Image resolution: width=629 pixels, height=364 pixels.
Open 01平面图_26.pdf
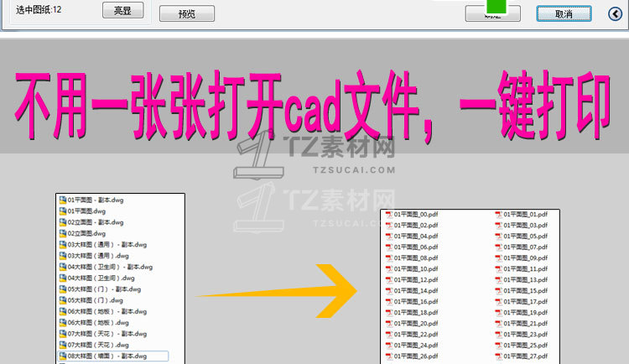[412, 356]
